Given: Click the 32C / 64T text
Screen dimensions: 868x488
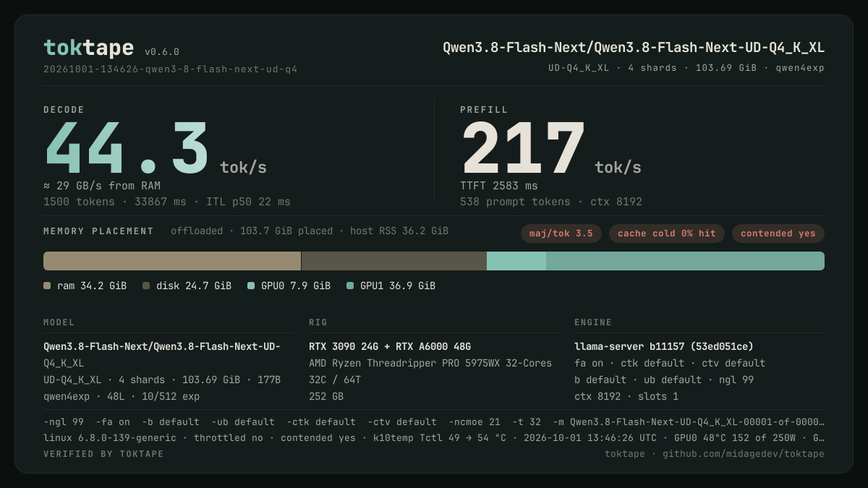Looking at the screenshot, I should (x=335, y=380).
